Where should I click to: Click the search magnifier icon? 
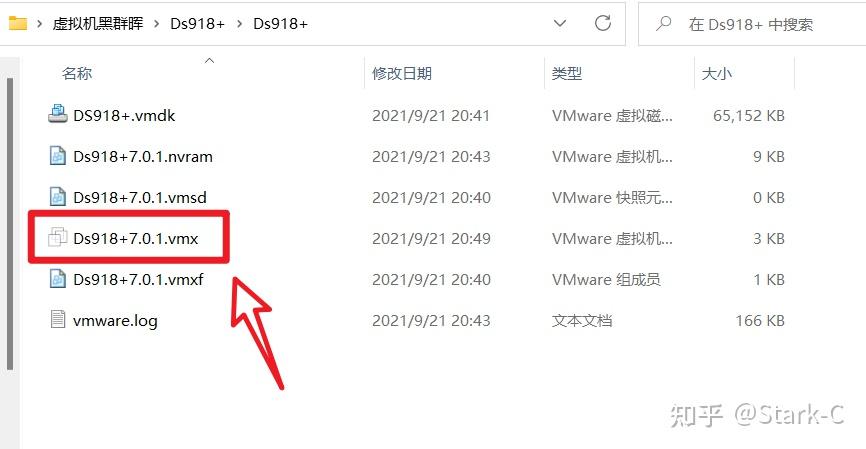663,23
